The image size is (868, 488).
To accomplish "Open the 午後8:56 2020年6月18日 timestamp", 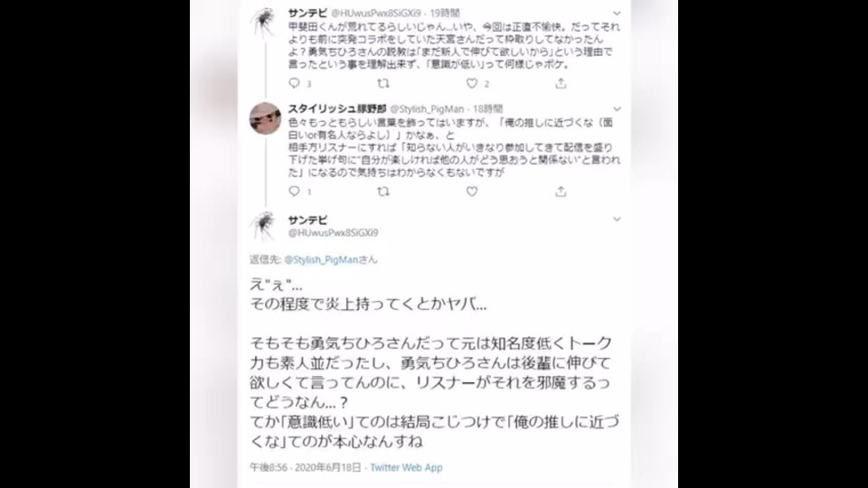I will 305,467.
